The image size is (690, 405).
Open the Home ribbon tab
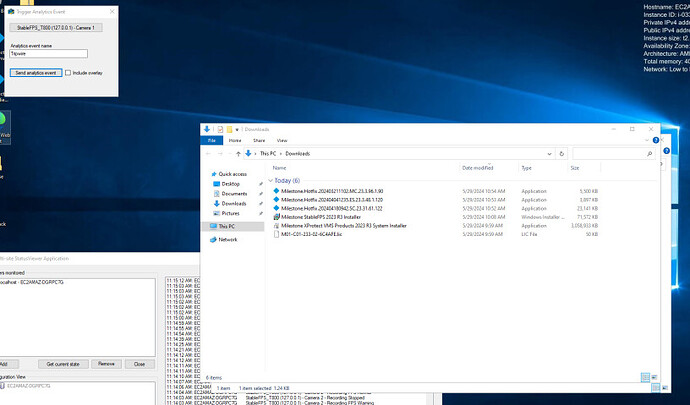click(x=235, y=140)
